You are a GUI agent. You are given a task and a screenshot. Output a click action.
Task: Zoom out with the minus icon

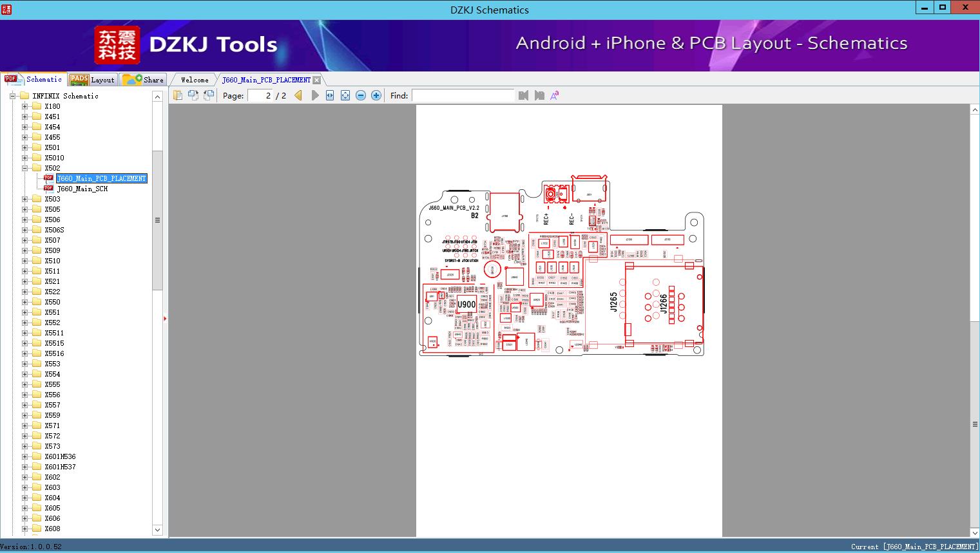coord(361,95)
